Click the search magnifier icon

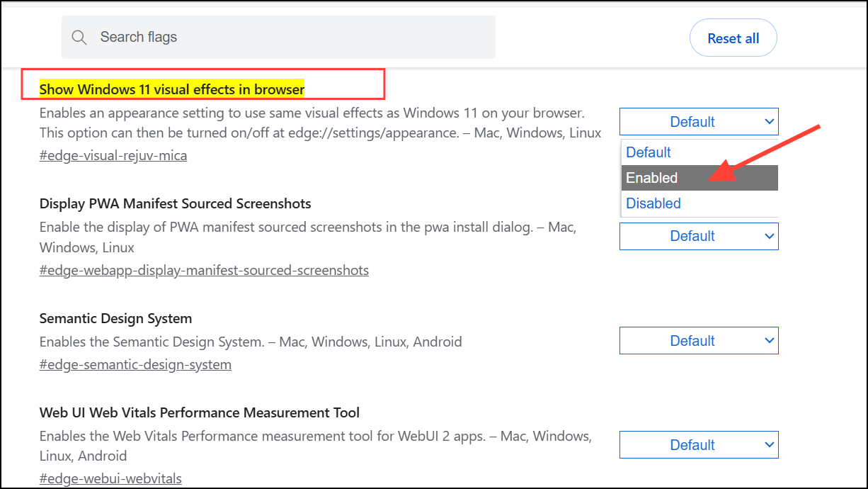[79, 37]
